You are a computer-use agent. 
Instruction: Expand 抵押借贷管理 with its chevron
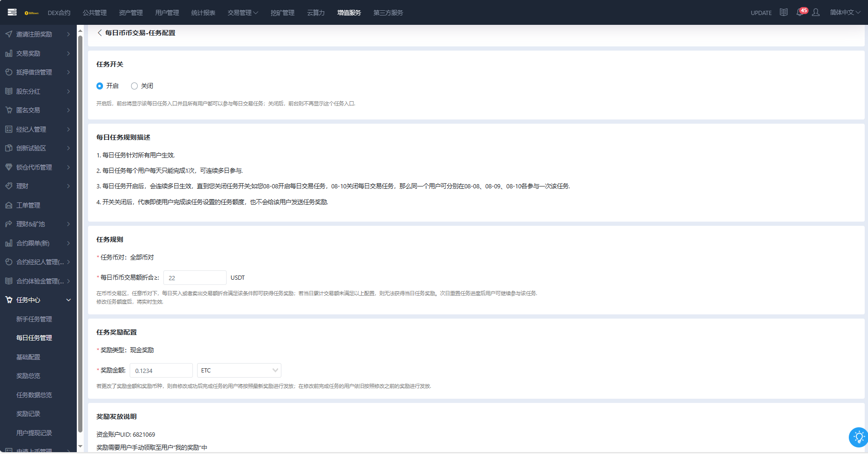pyautogui.click(x=68, y=72)
